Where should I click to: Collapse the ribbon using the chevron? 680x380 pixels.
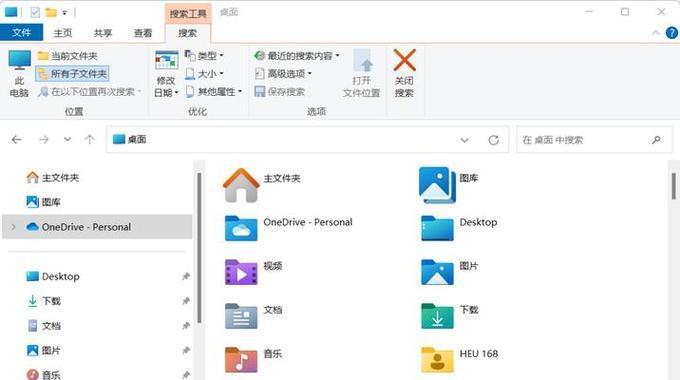point(656,33)
